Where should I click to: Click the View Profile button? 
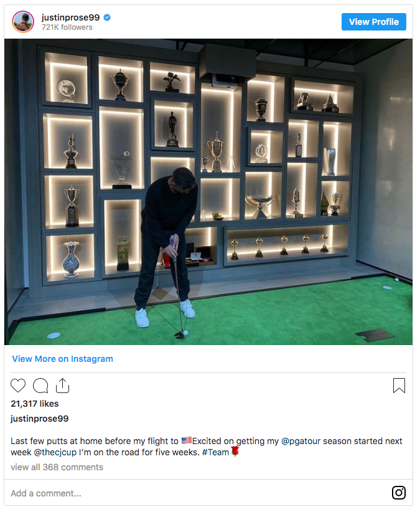[x=374, y=22]
